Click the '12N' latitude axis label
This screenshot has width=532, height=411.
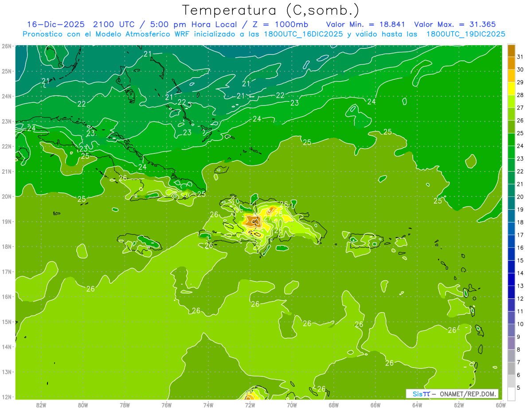click(x=7, y=397)
